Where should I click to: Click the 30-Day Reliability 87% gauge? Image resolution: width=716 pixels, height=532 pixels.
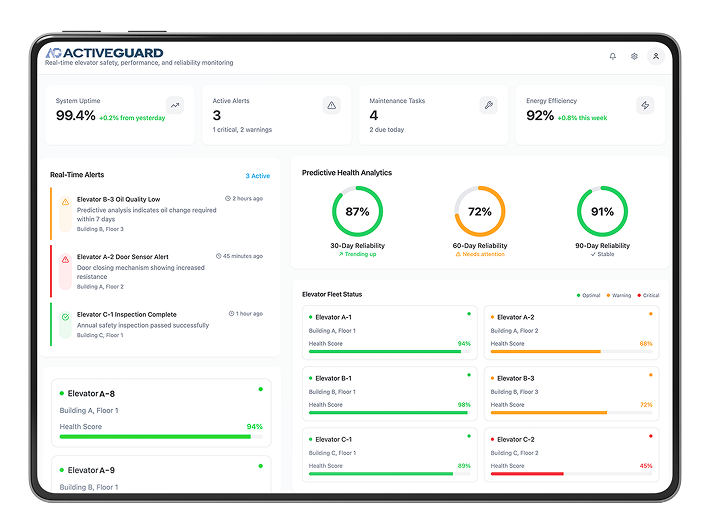(x=357, y=212)
